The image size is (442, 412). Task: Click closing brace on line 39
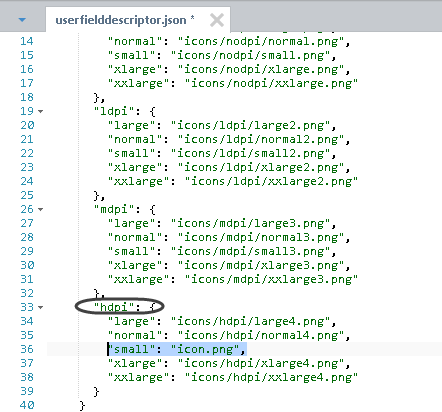(97, 391)
